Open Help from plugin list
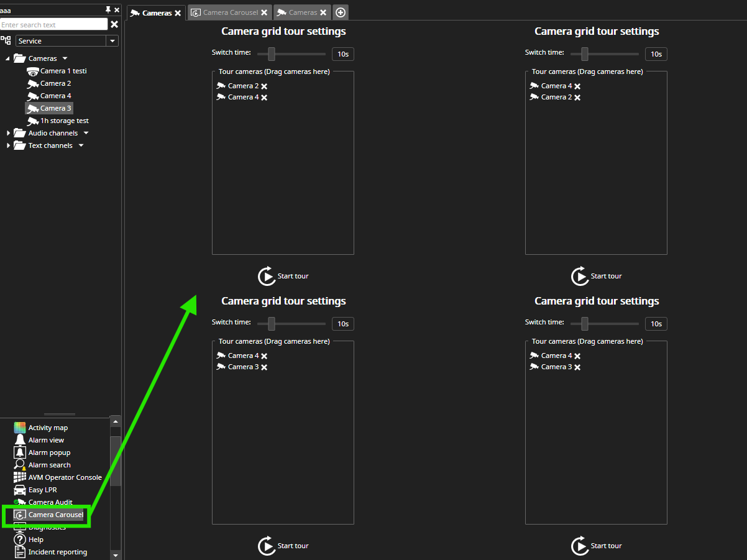 coord(35,539)
